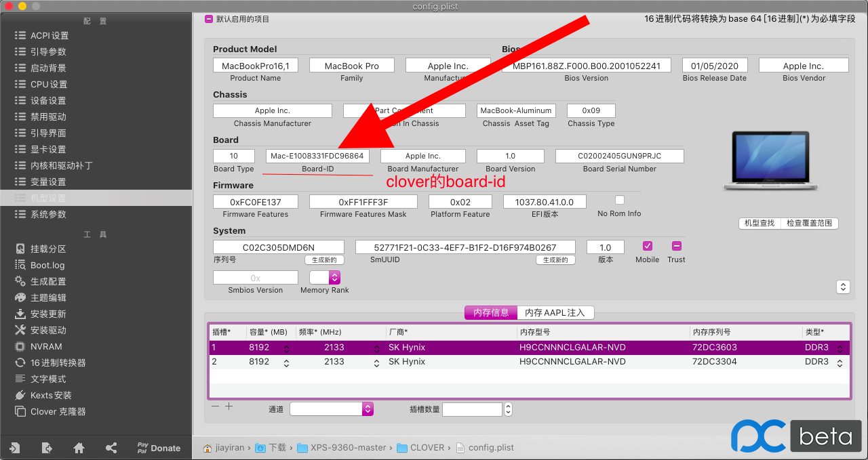Click the PayPal Donate button
Screen dimensions: 868x460
pos(159,448)
